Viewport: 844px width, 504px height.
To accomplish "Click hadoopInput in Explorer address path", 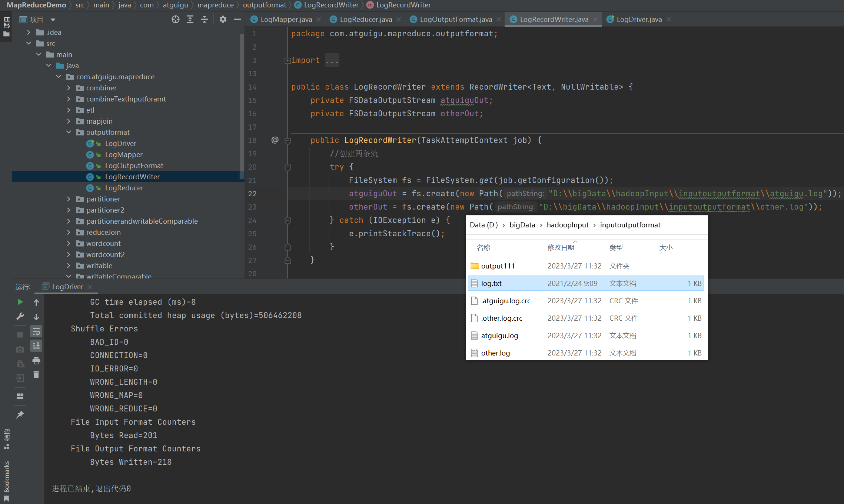I will tap(567, 225).
